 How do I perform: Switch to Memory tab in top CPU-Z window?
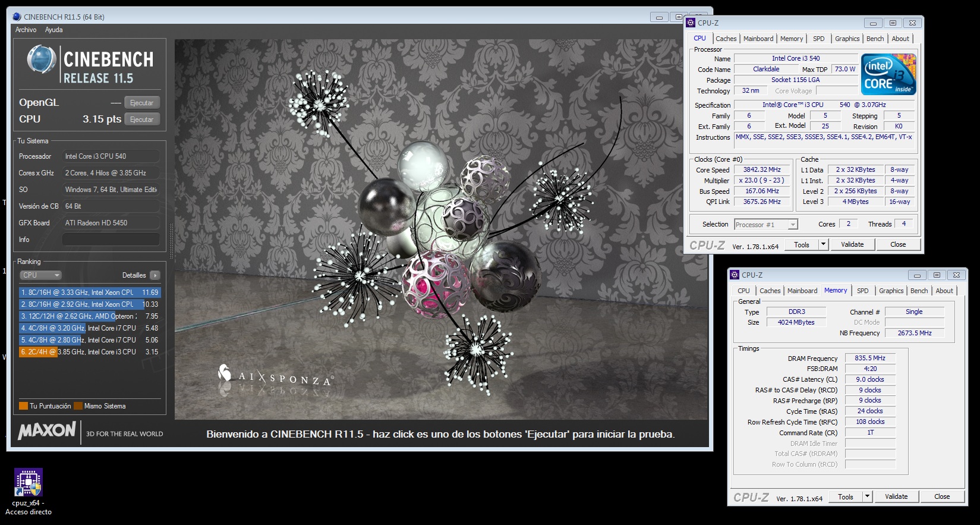click(792, 39)
